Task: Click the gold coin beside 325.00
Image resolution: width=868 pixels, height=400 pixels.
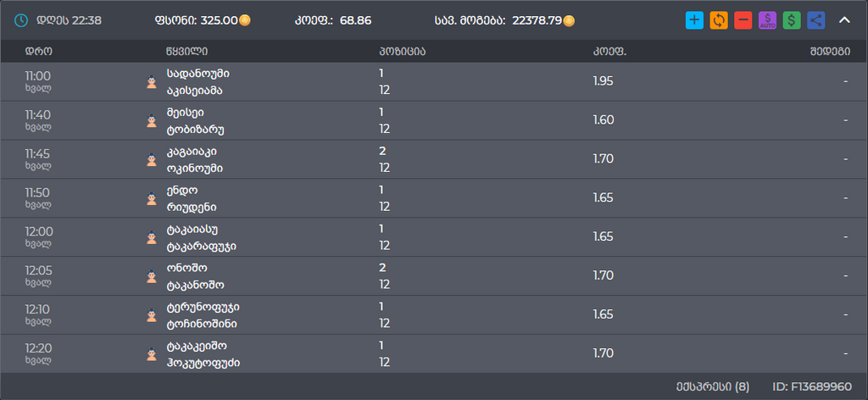Action: point(244,20)
